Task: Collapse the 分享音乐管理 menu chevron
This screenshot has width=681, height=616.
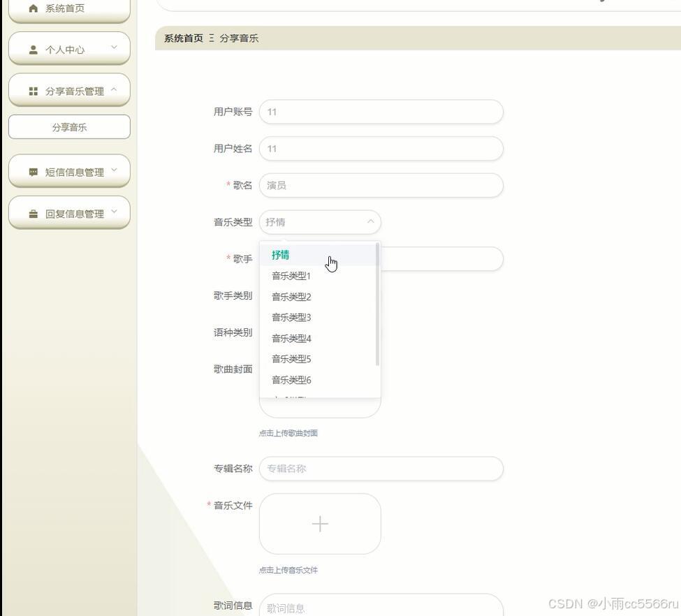Action: 115,89
